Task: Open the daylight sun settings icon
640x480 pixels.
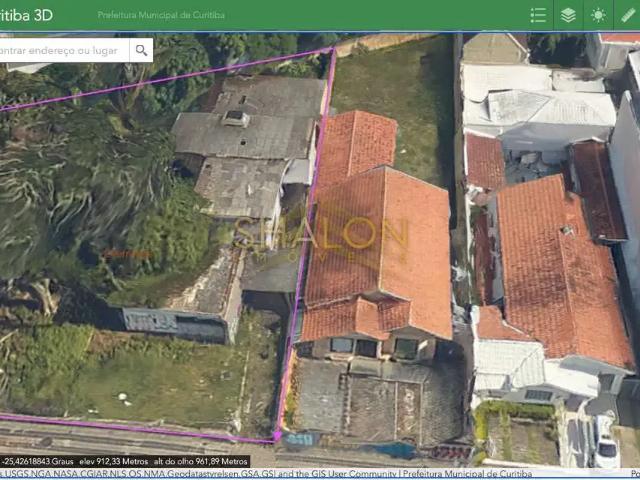Action: pos(598,15)
